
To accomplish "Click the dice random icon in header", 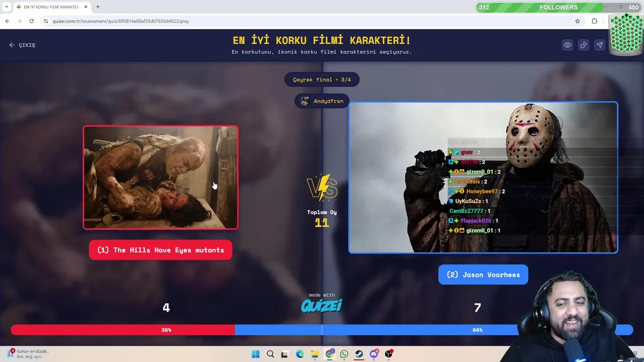I will (584, 45).
